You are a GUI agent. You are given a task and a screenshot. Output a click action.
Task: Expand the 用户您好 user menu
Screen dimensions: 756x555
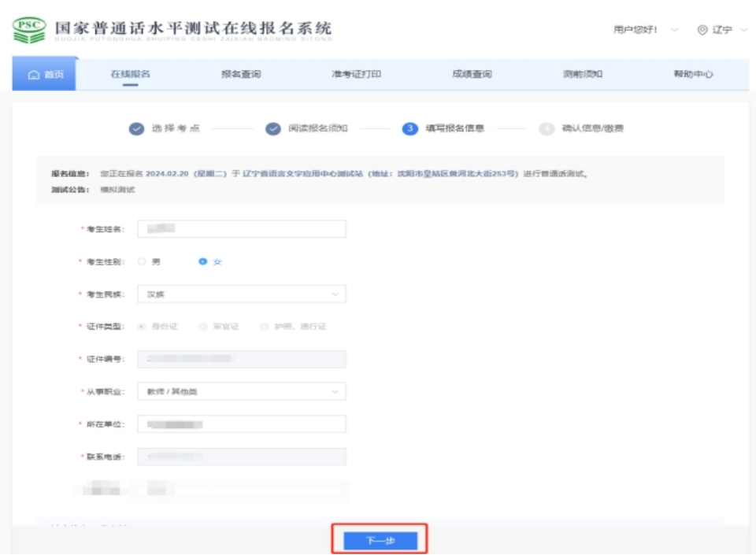[644, 30]
